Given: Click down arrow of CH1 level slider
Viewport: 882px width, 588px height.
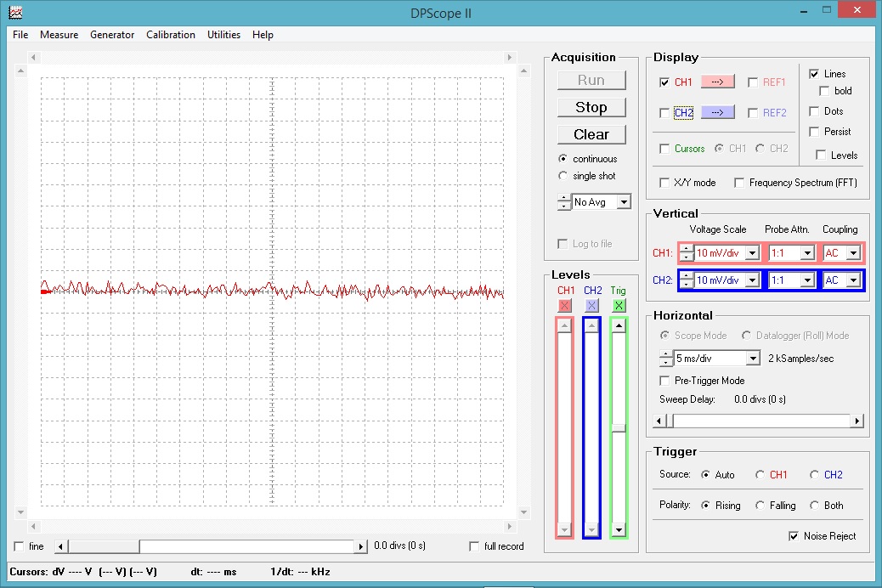Looking at the screenshot, I should tap(565, 529).
